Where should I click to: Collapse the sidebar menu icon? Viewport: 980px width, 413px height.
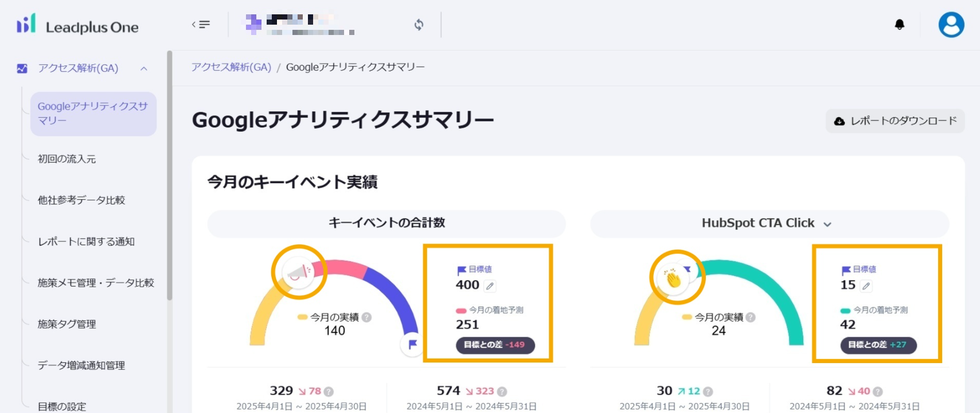[201, 24]
